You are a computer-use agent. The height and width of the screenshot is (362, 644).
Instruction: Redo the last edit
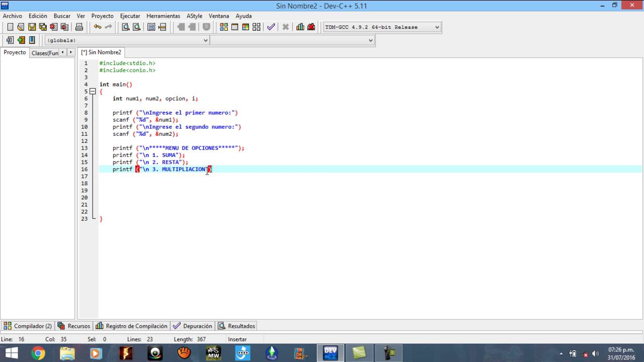coord(108,27)
